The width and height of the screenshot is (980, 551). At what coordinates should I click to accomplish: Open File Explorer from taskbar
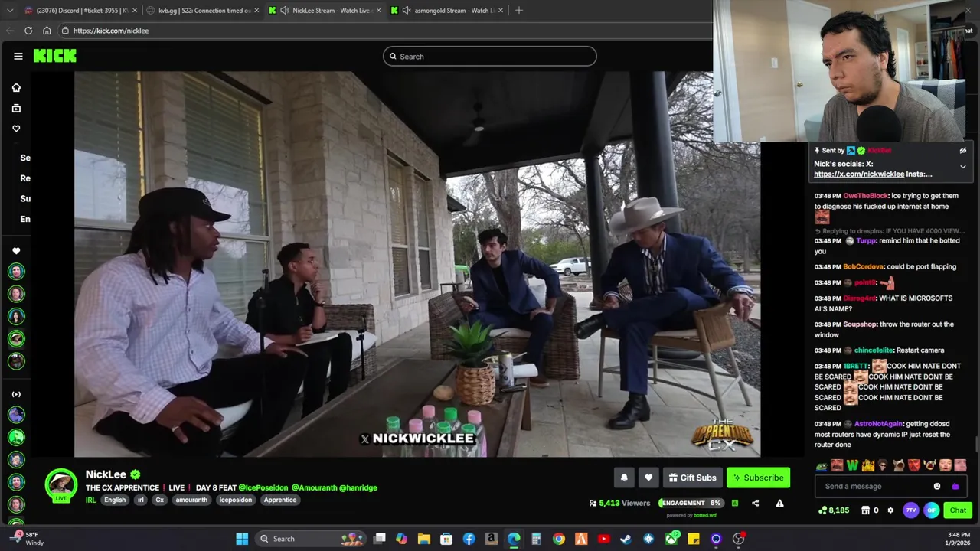(x=424, y=539)
